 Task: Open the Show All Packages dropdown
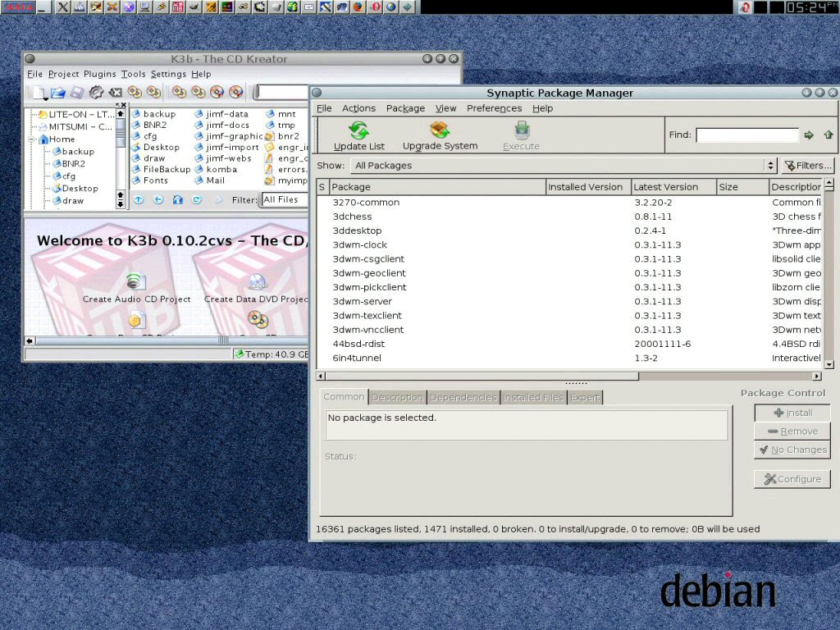(565, 166)
